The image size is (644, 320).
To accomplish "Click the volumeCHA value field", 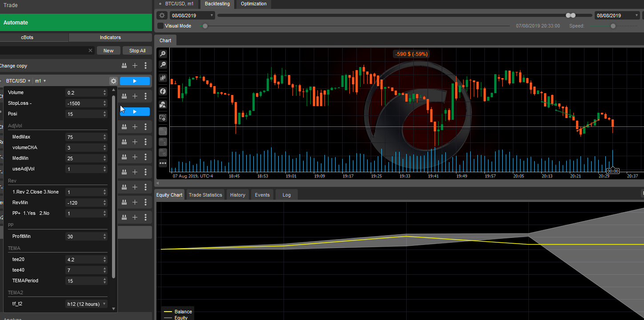I will click(86, 148).
